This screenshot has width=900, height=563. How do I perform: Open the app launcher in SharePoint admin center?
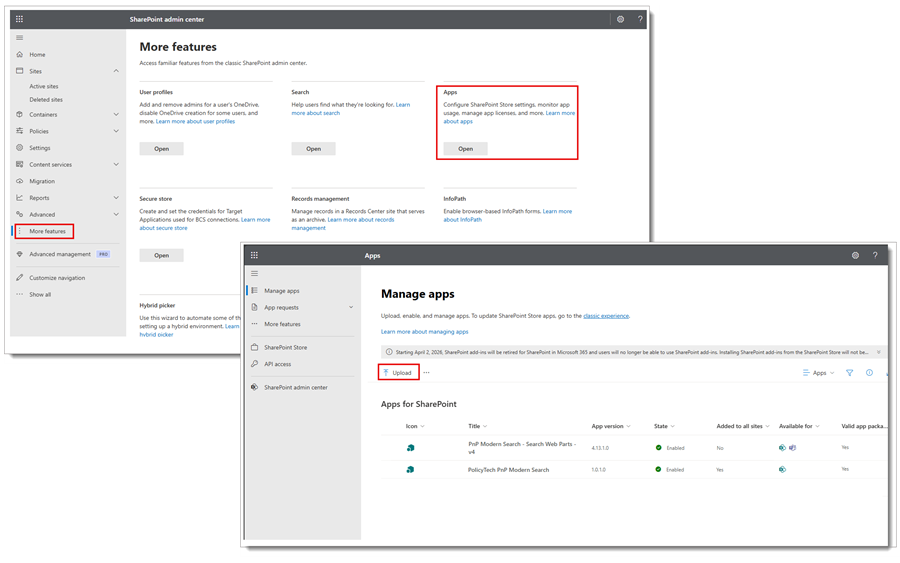19,19
